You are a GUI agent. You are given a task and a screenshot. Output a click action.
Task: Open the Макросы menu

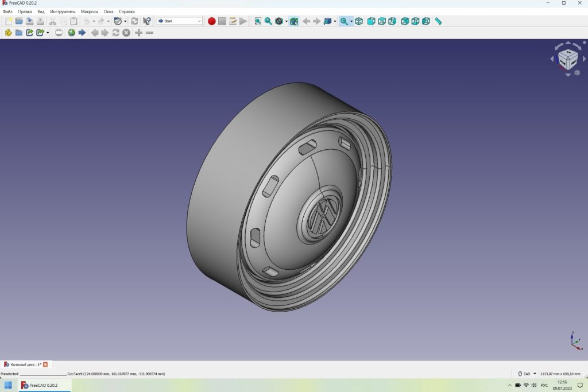[x=89, y=11]
